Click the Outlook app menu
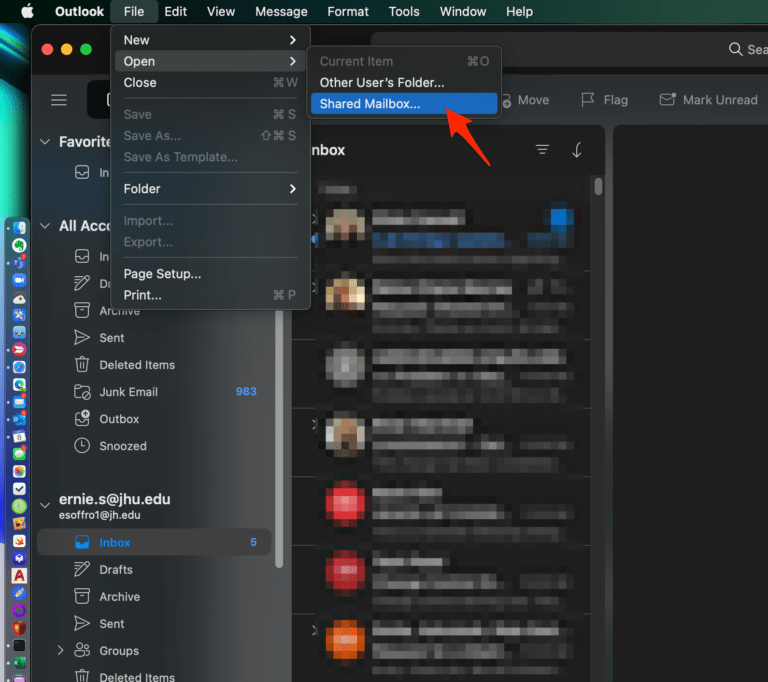The height and width of the screenshot is (682, 768). [79, 11]
